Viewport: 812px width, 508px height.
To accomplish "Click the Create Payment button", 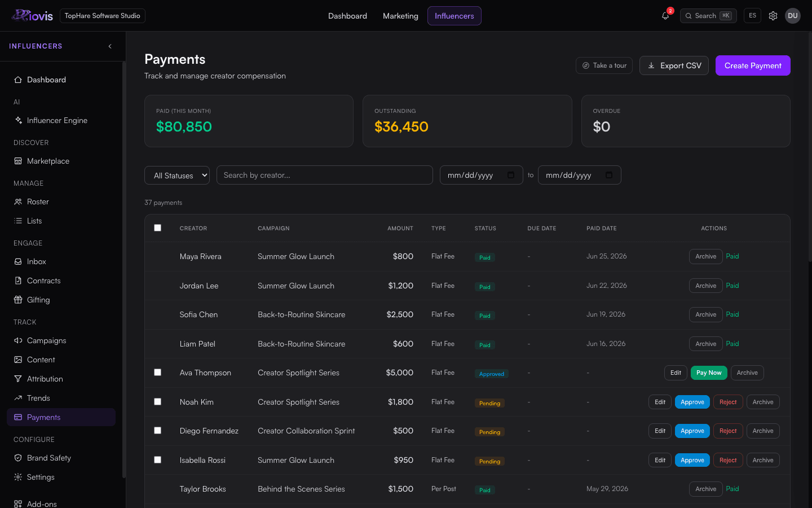I will tap(753, 65).
